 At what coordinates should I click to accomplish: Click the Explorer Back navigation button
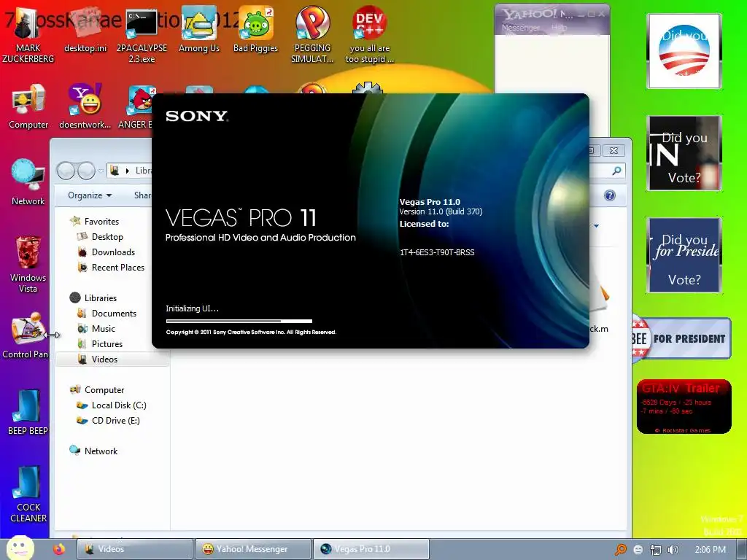tap(66, 171)
